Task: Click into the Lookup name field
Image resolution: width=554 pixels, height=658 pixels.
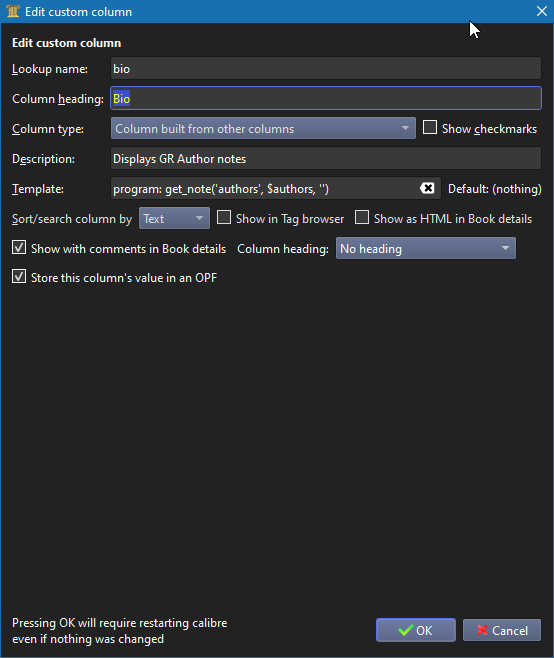Action: (x=326, y=68)
